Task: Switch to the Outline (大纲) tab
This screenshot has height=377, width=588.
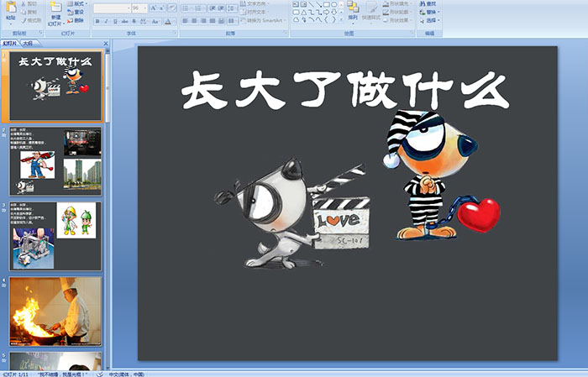Action: tap(29, 42)
